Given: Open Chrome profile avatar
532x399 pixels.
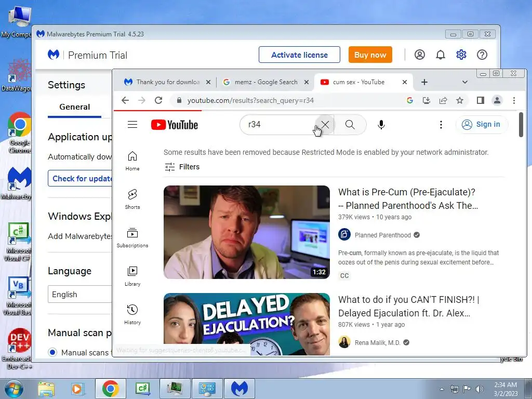Looking at the screenshot, I should (497, 100).
